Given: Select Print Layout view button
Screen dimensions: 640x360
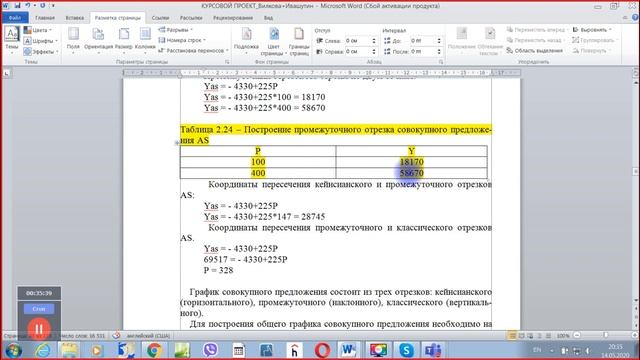Looking at the screenshot, I should (x=512, y=336).
